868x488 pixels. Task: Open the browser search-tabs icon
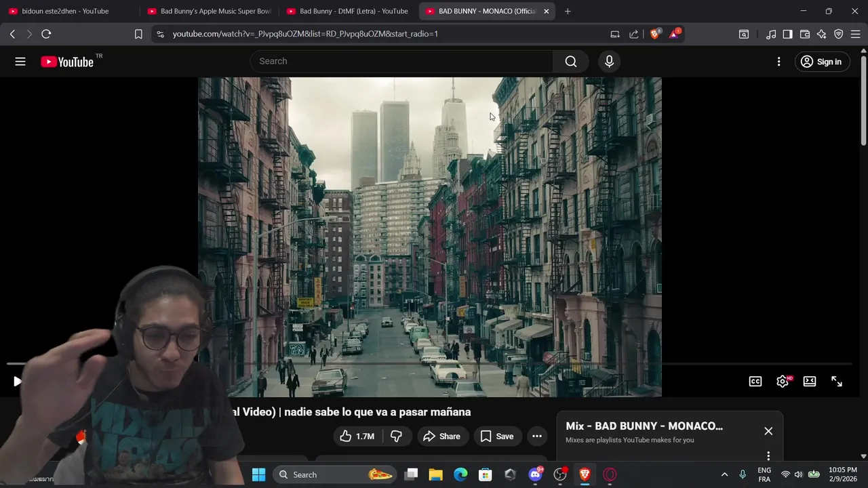point(744,34)
